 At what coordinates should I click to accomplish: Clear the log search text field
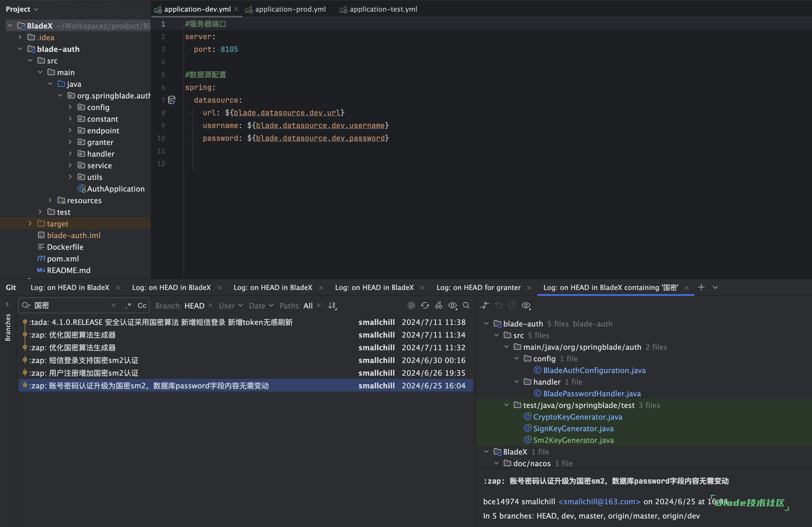[114, 305]
